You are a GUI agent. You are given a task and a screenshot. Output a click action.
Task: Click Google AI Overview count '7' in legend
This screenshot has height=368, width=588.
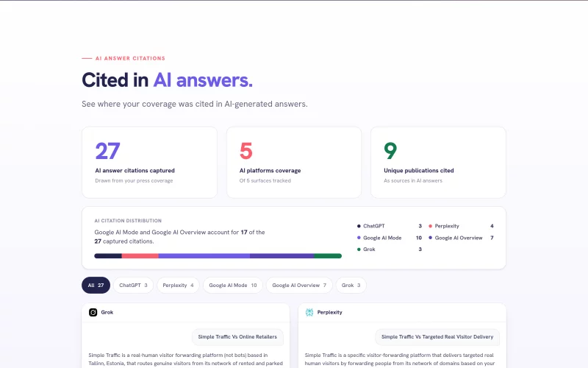click(492, 238)
